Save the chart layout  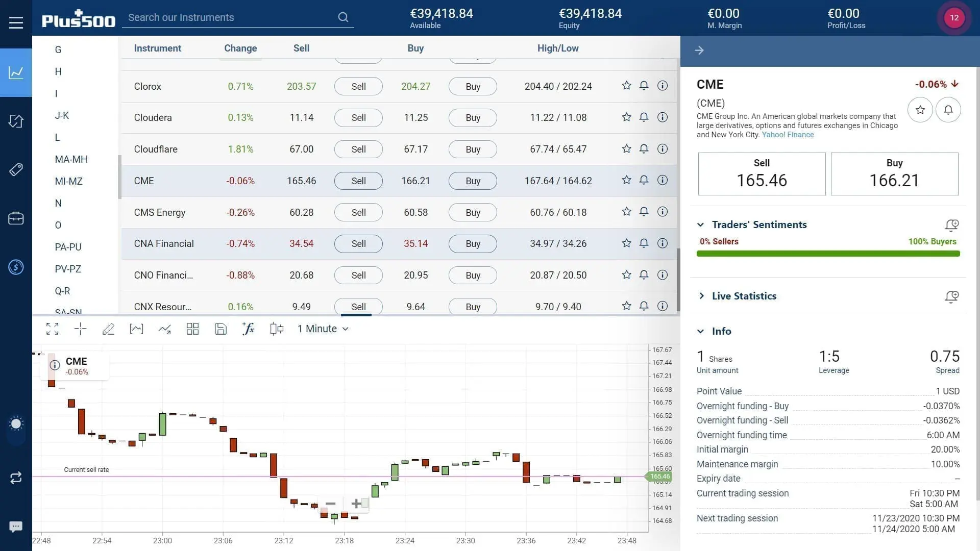click(220, 329)
